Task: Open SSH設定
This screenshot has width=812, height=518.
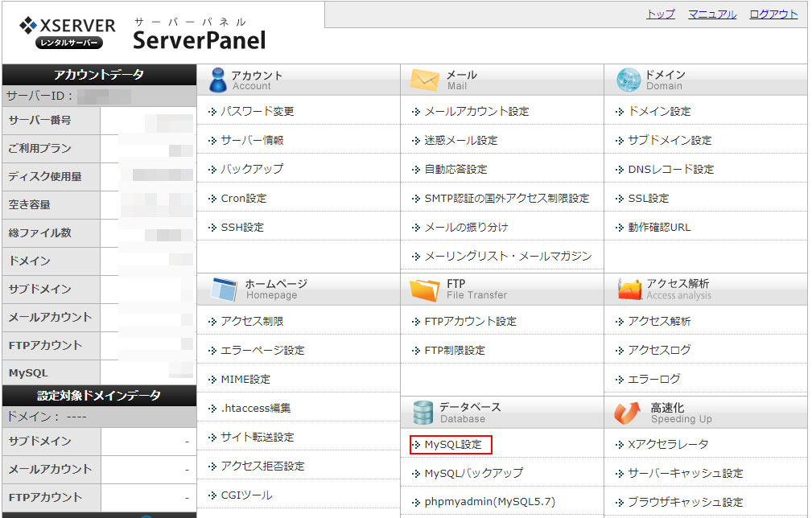Action: [242, 227]
